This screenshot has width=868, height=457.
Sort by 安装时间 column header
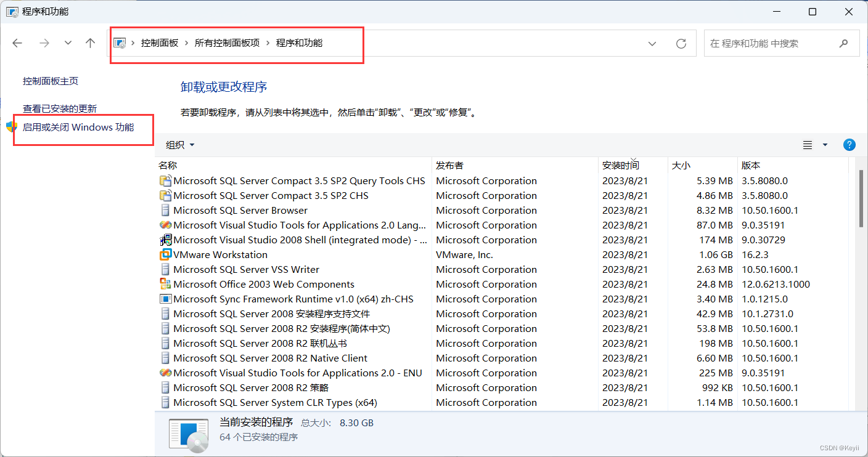tap(633, 166)
